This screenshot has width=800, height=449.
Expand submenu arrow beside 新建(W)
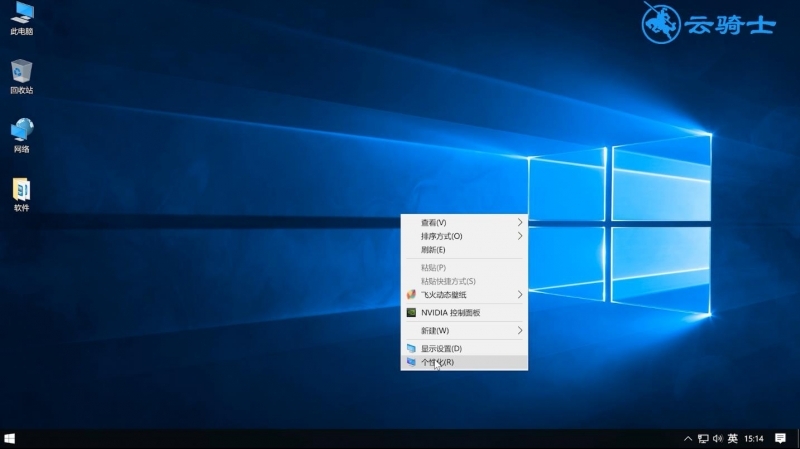pos(519,331)
